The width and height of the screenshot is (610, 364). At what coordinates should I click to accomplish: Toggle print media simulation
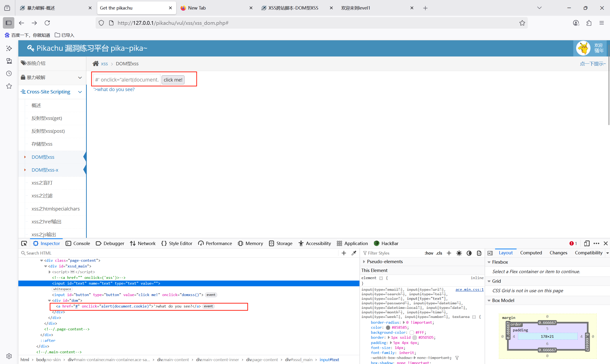point(479,253)
